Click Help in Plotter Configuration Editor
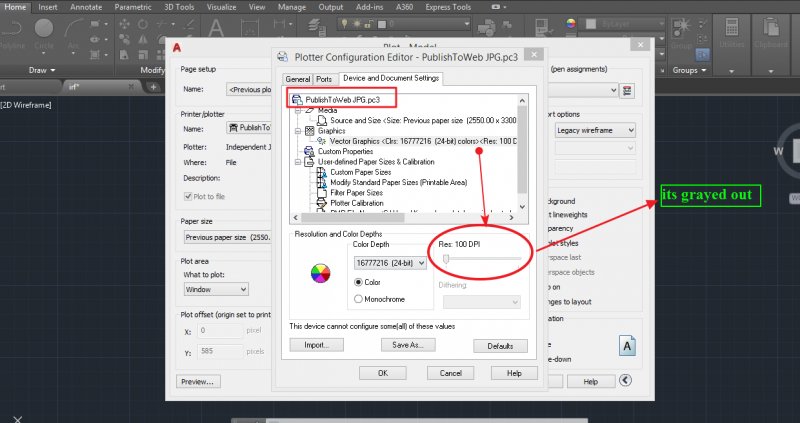The height and width of the screenshot is (423, 800). click(x=514, y=373)
